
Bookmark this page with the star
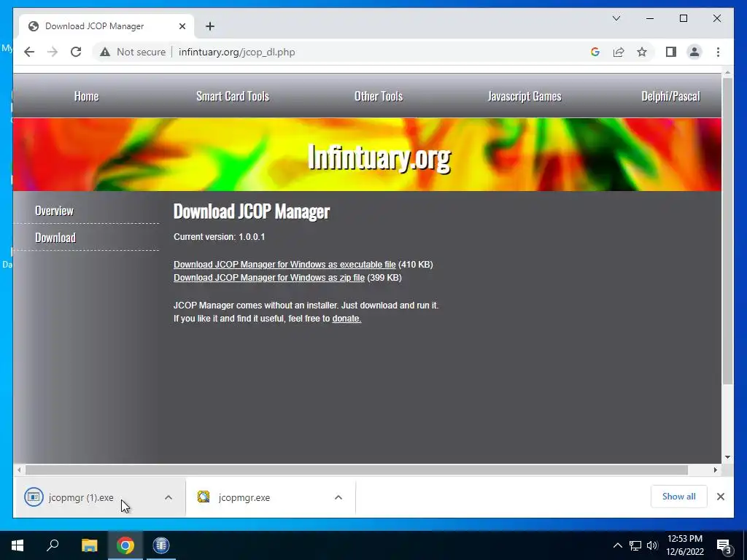click(x=642, y=52)
